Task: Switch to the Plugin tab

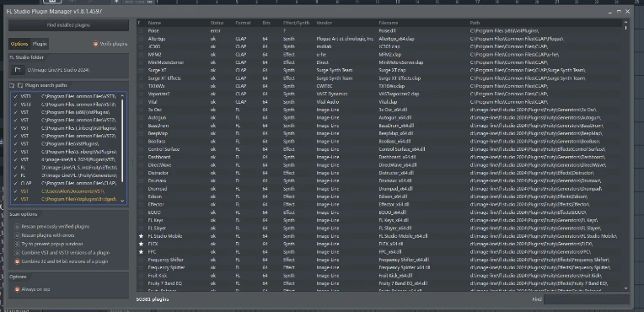Action: point(40,44)
